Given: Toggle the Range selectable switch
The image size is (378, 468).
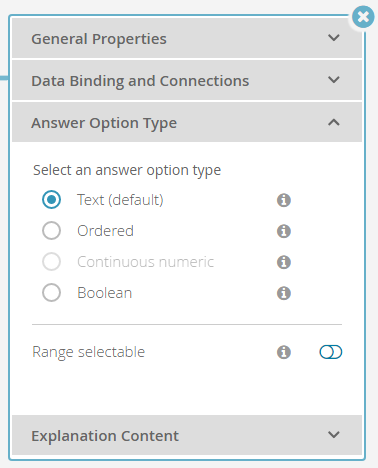Looking at the screenshot, I should [331, 352].
